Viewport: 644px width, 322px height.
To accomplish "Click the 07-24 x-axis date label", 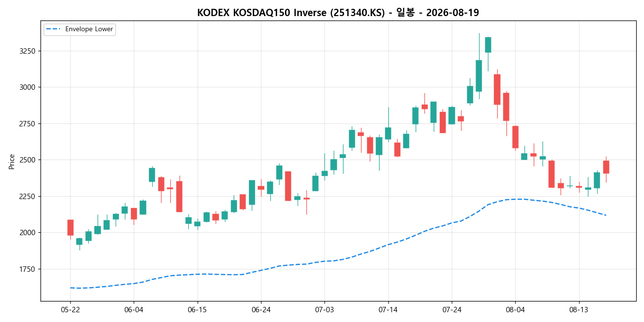I will coord(452,309).
